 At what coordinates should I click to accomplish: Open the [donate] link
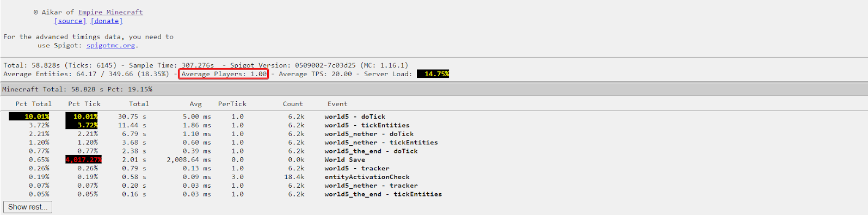[107, 21]
